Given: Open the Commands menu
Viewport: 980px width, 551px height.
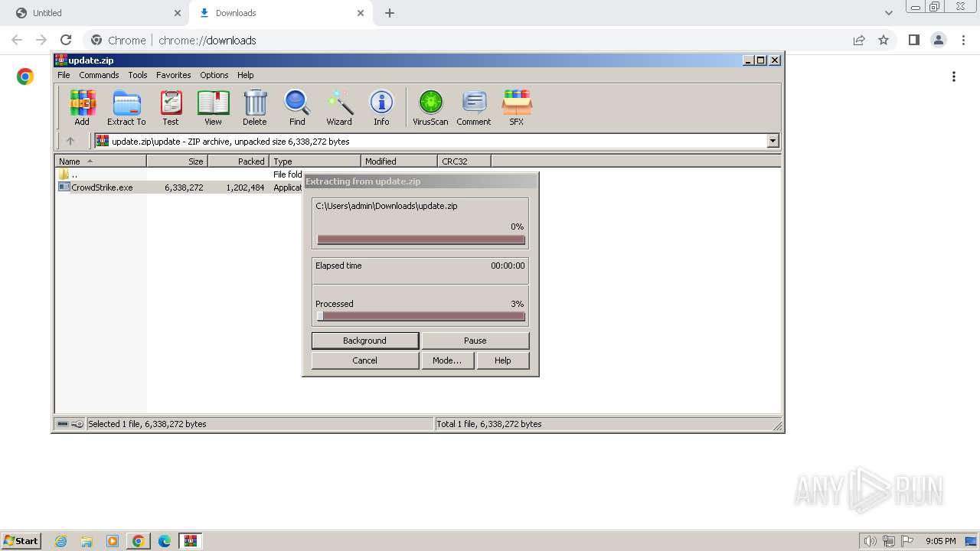Looking at the screenshot, I should tap(99, 75).
